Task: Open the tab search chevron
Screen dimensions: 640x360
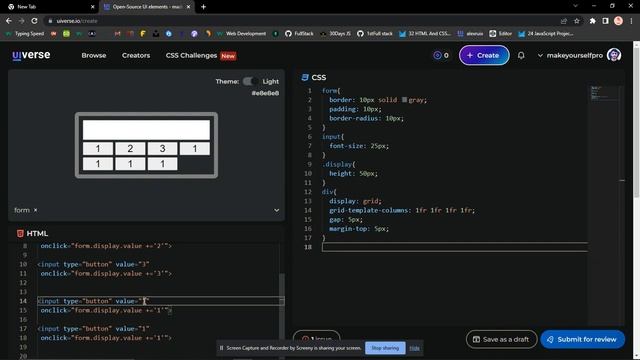Action: tap(575, 6)
